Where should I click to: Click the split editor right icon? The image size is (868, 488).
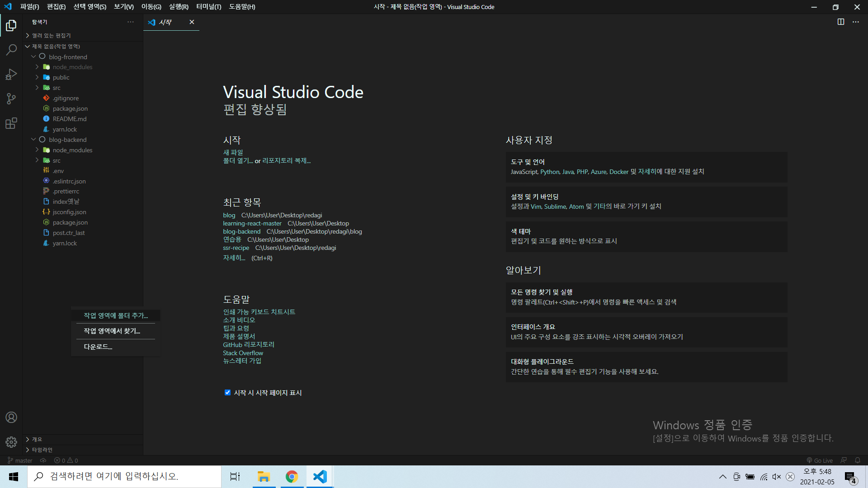pyautogui.click(x=840, y=22)
